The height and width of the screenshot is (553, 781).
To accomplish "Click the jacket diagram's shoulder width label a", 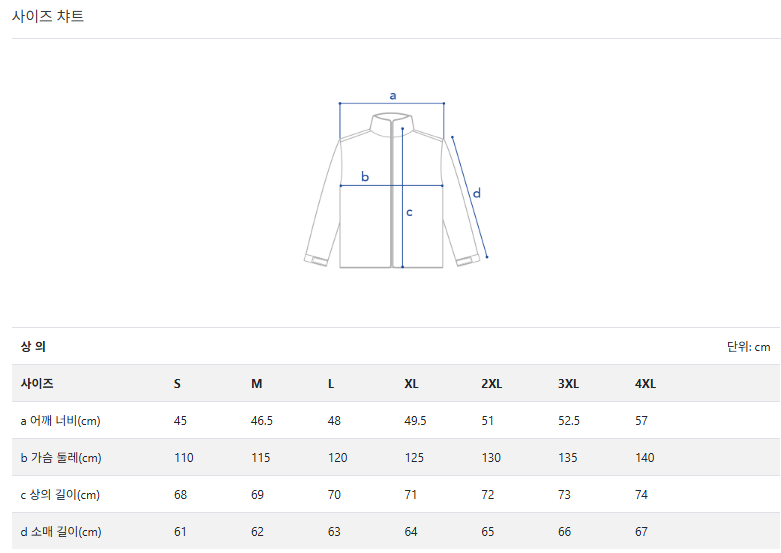I will [393, 96].
